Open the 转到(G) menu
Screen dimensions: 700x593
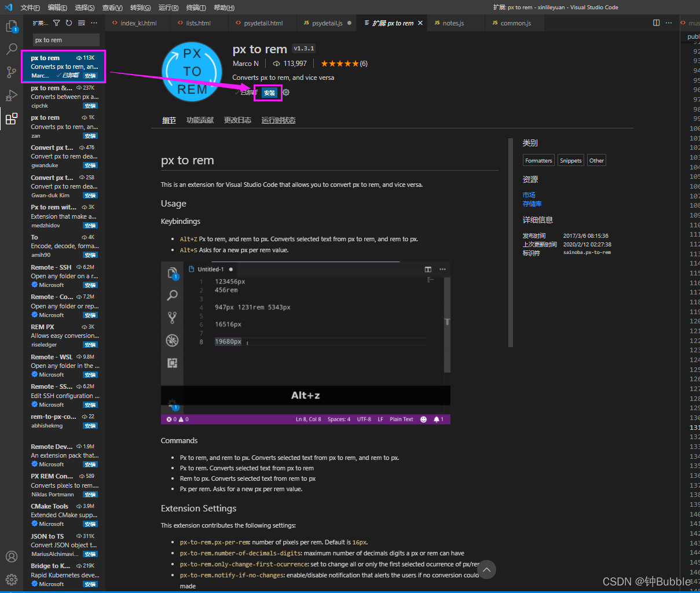coord(140,8)
